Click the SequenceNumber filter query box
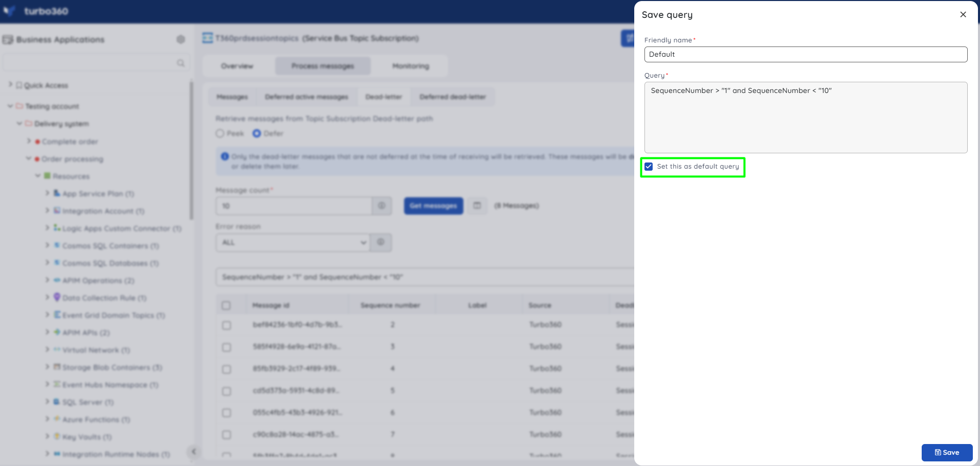The image size is (980, 466). pyautogui.click(x=425, y=277)
